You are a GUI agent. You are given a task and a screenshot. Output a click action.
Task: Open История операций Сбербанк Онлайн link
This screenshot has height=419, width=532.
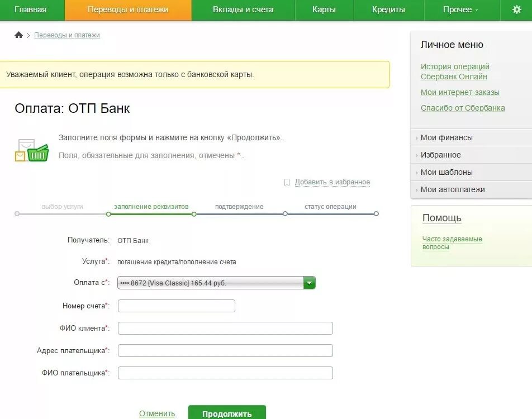[x=455, y=72]
